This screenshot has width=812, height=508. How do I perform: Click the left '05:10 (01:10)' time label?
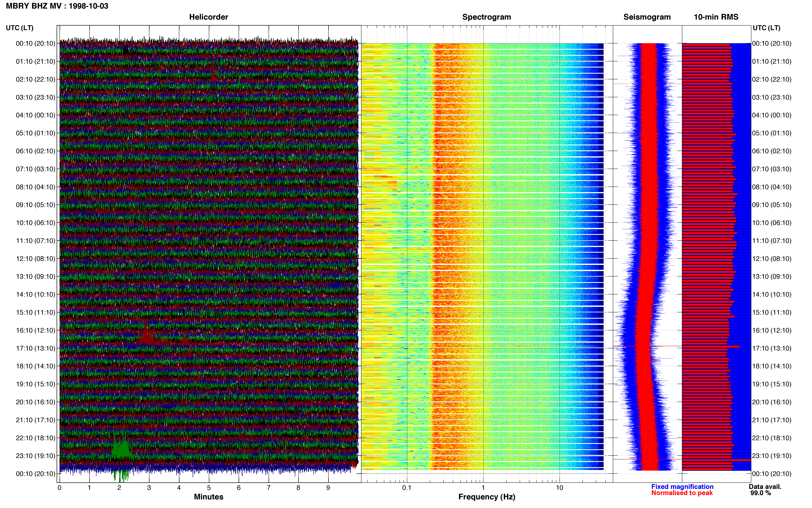pos(36,133)
